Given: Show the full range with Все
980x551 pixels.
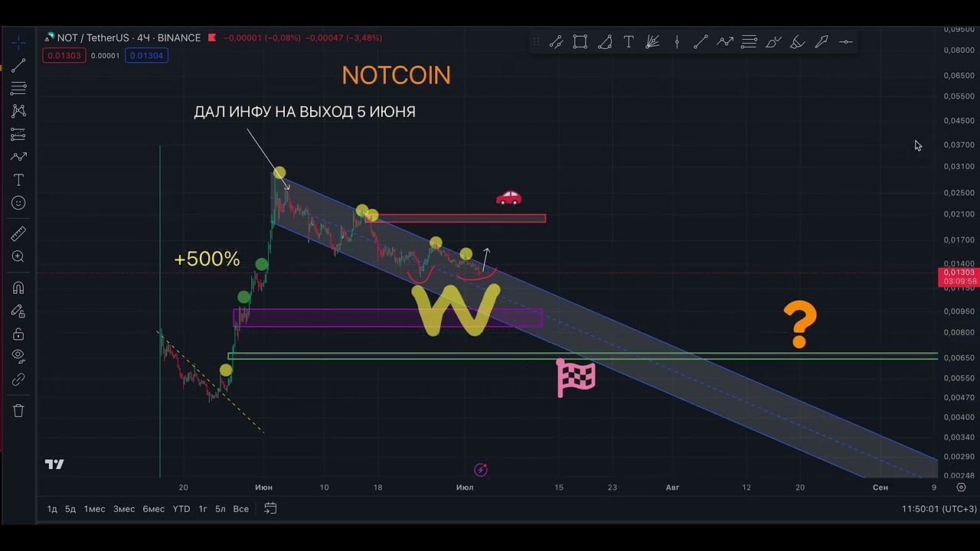Looking at the screenshot, I should 241,509.
